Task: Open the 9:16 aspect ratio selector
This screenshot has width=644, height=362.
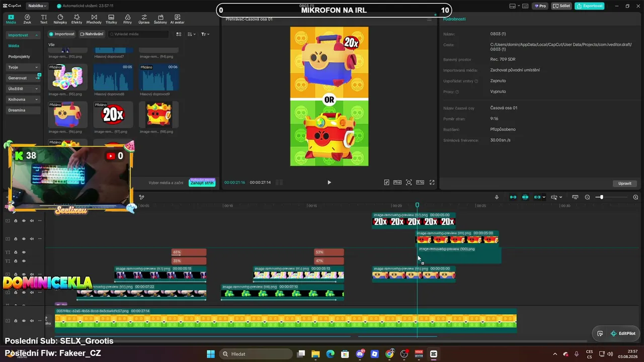Action: [x=420, y=183]
